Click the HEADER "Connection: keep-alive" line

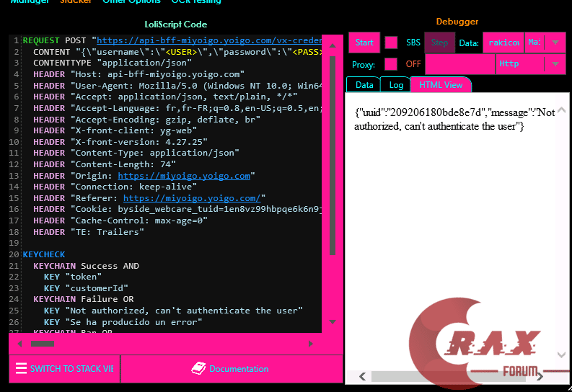(x=115, y=187)
